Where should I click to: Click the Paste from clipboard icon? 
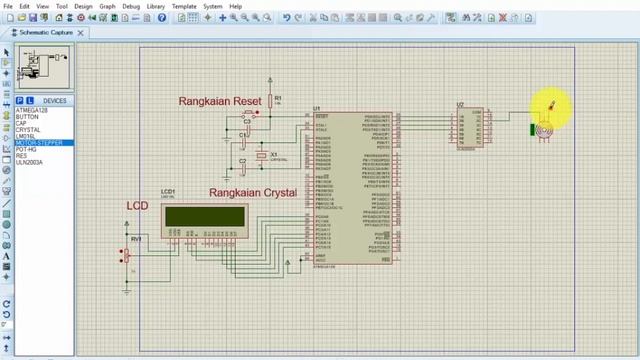click(x=335, y=18)
